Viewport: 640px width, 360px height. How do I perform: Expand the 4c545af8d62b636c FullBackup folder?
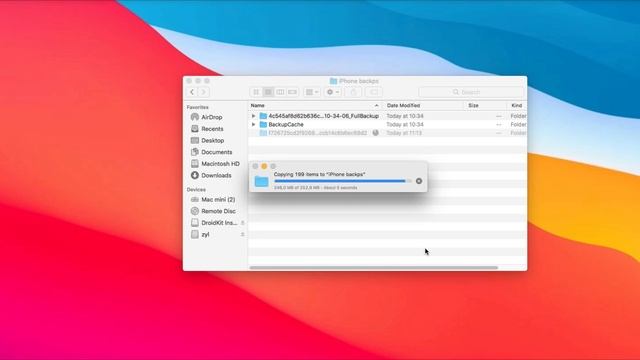(253, 116)
